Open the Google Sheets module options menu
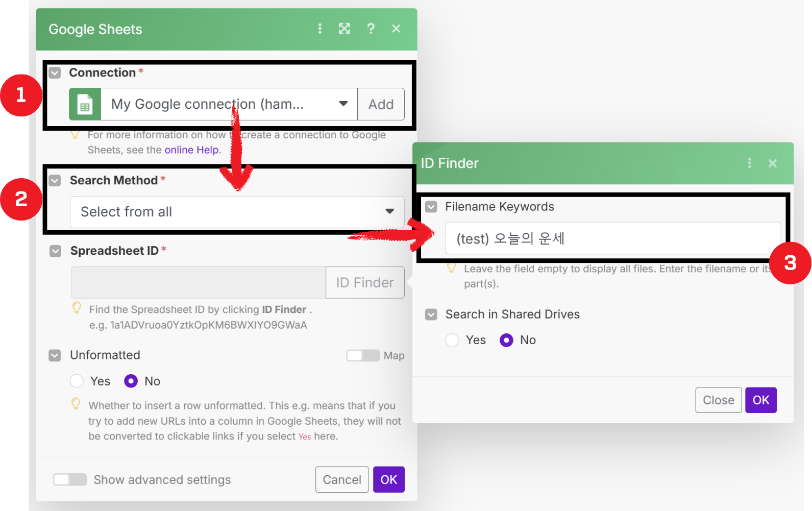Viewport: 812px width, 511px height. [x=320, y=29]
